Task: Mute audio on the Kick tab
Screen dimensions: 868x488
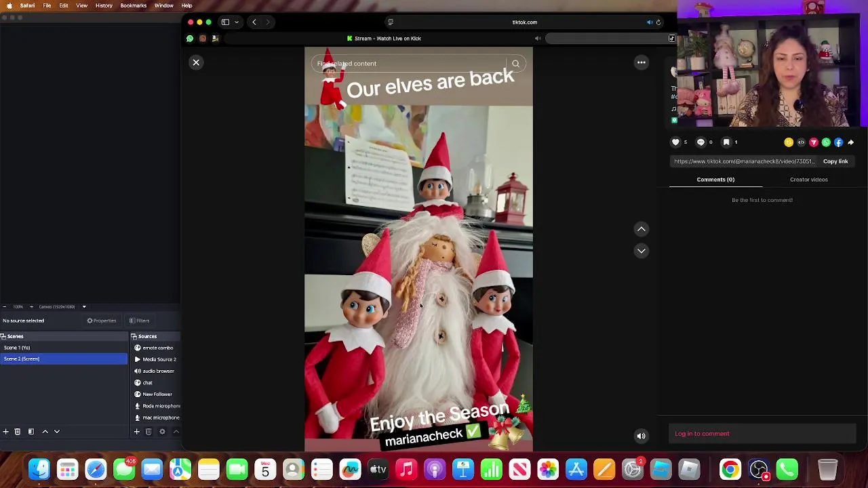Action: 537,39
